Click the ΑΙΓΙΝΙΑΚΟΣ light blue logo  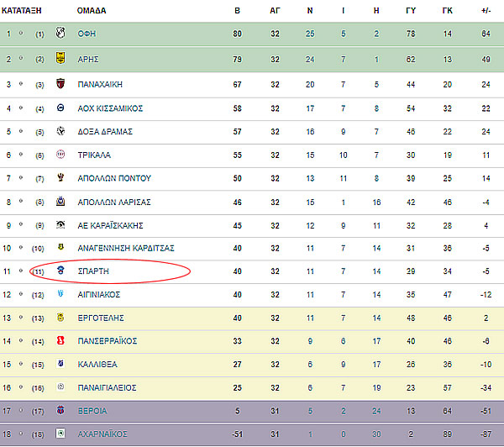click(60, 293)
